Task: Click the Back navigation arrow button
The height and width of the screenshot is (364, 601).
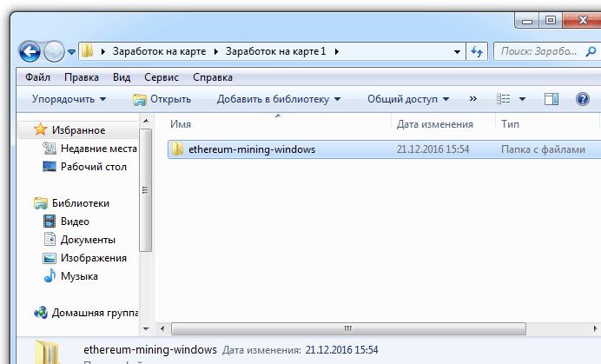Action: (x=30, y=52)
